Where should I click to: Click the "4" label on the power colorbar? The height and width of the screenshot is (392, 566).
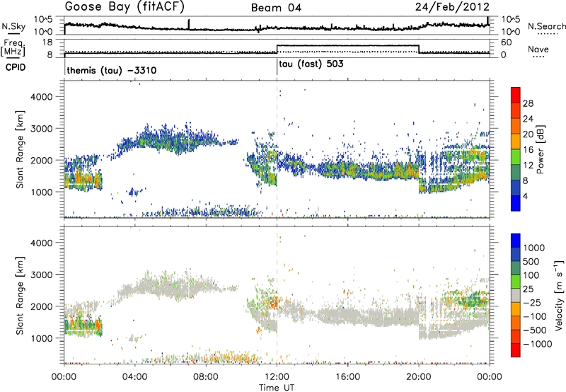coord(526,196)
